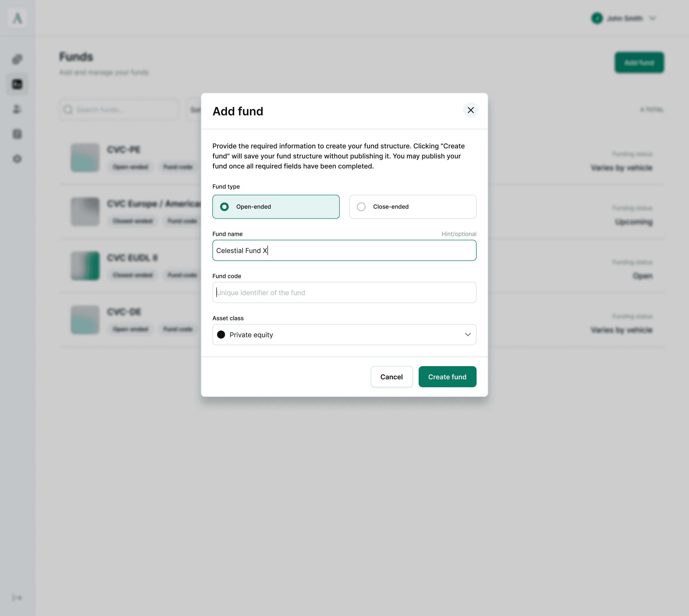689x616 pixels.
Task: Open the Asset class dropdown
Action: [344, 335]
